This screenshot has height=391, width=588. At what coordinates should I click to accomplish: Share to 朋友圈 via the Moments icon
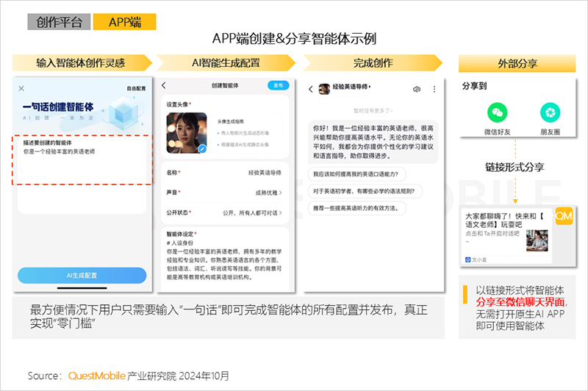coord(548,112)
